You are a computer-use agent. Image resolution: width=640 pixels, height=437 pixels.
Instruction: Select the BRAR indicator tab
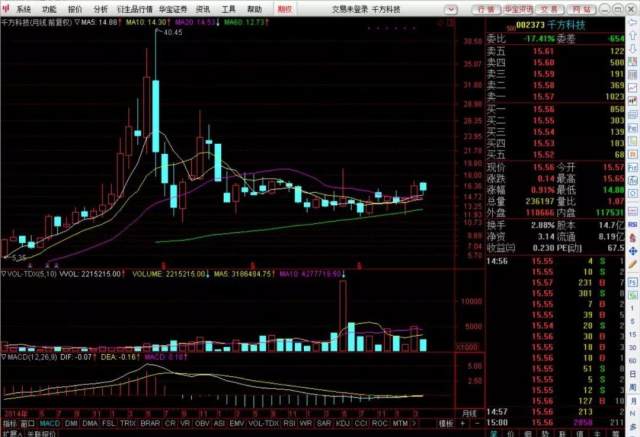click(150, 424)
